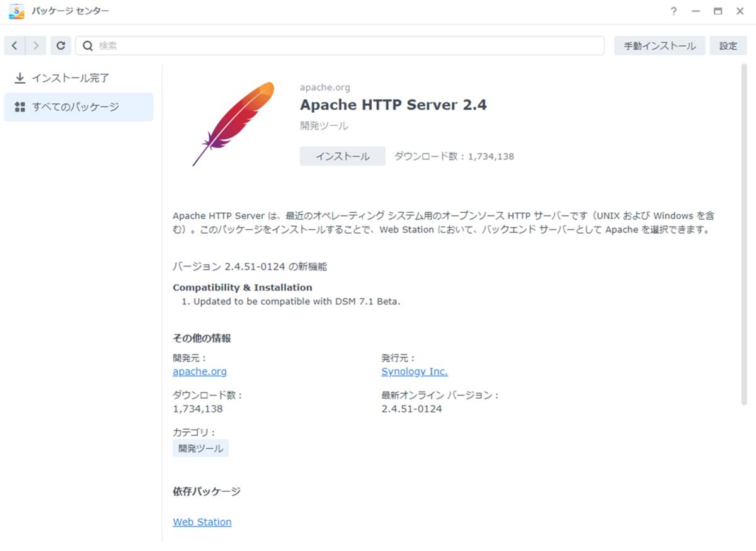The width and height of the screenshot is (756, 551).
Task: Click the 依存パッケージ heading
Action: pos(207,491)
